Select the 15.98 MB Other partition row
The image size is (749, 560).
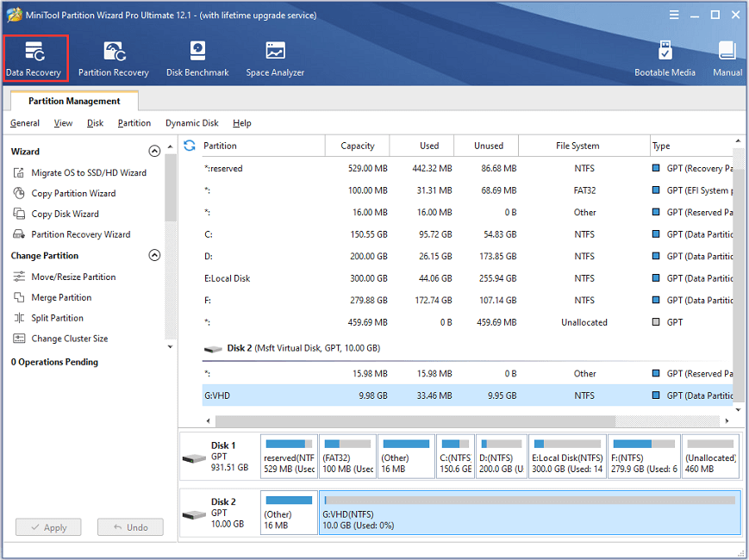(x=468, y=374)
